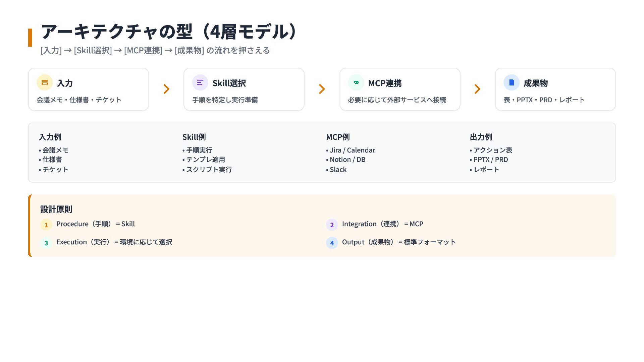Viewport: 644px width, 362px height.
Task: Click the 設計原則 heading
Action: [x=56, y=209]
